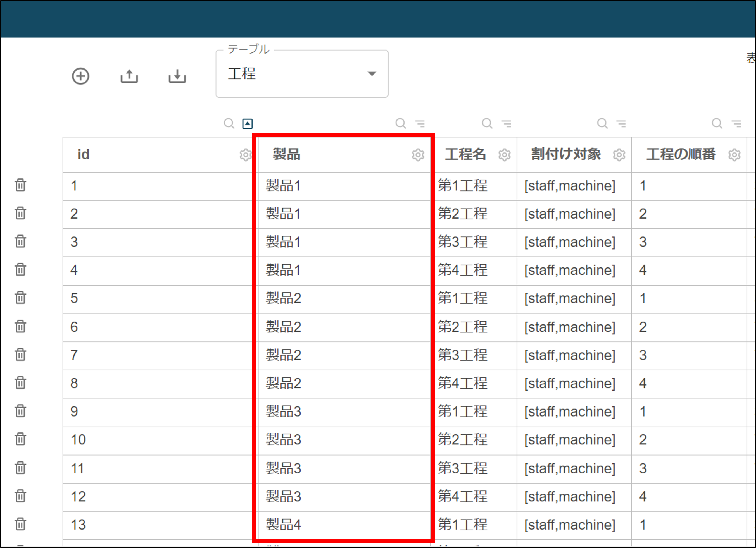Click search icon above 製品 column
This screenshot has height=548, width=756.
coord(401,124)
